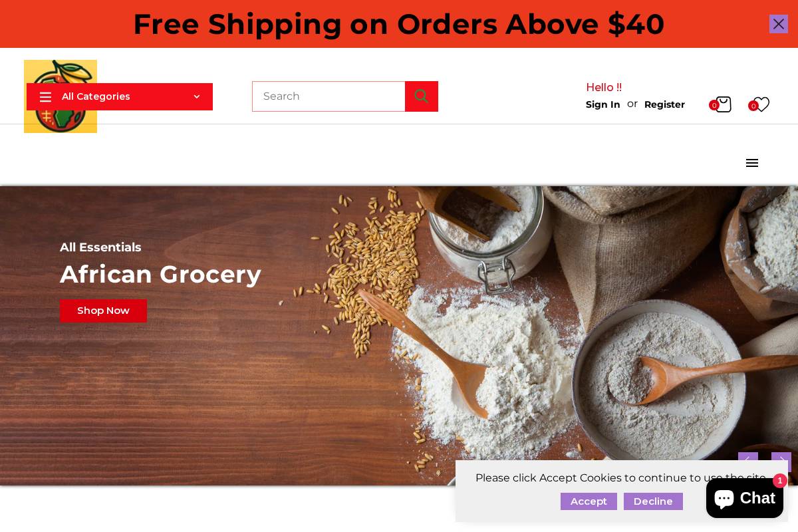Click the All Categories list icon
This screenshot has width=798, height=532.
click(45, 97)
